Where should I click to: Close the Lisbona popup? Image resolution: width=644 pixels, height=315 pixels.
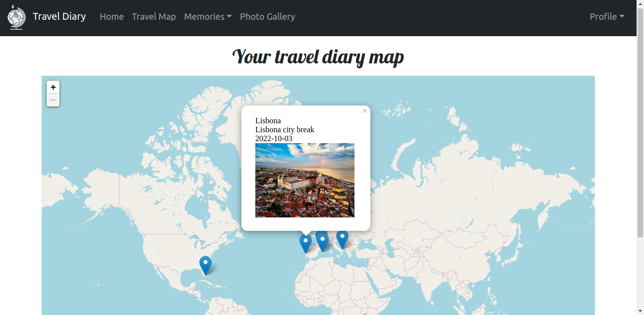pos(364,110)
